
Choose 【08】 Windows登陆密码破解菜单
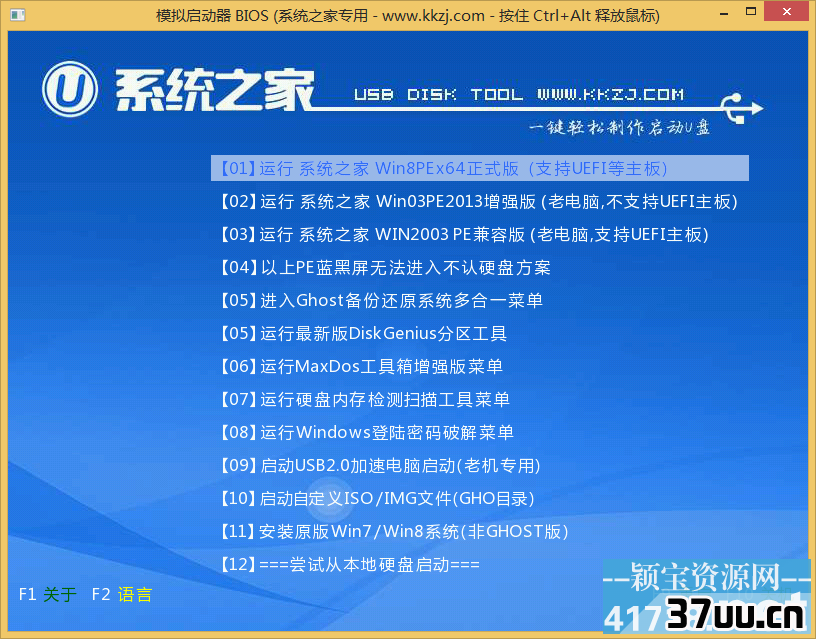(367, 432)
